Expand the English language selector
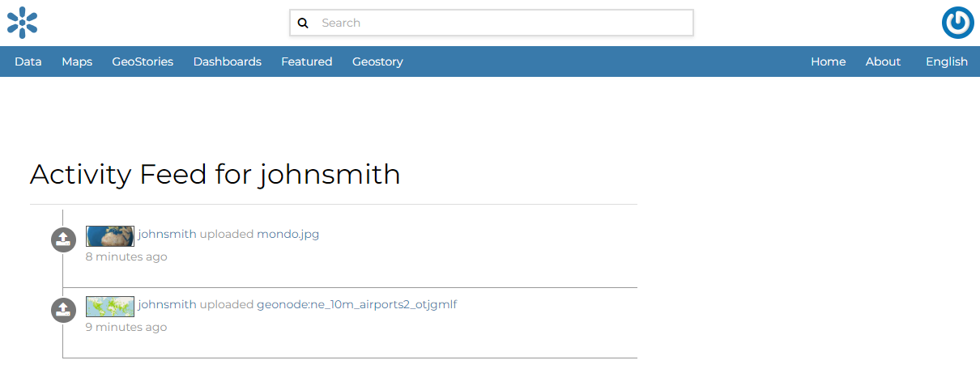 click(x=946, y=61)
